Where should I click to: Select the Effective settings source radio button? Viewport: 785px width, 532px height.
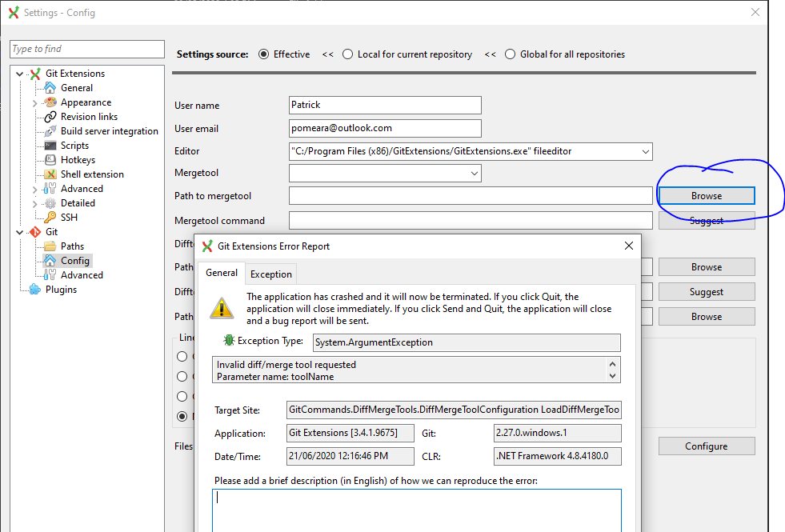coord(264,54)
